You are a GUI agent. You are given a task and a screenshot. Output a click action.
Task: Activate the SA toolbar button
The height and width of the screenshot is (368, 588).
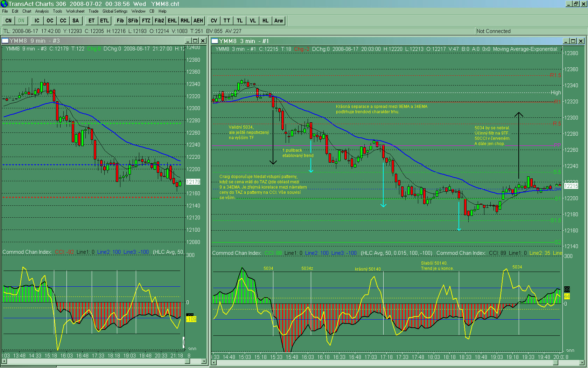pos(76,21)
